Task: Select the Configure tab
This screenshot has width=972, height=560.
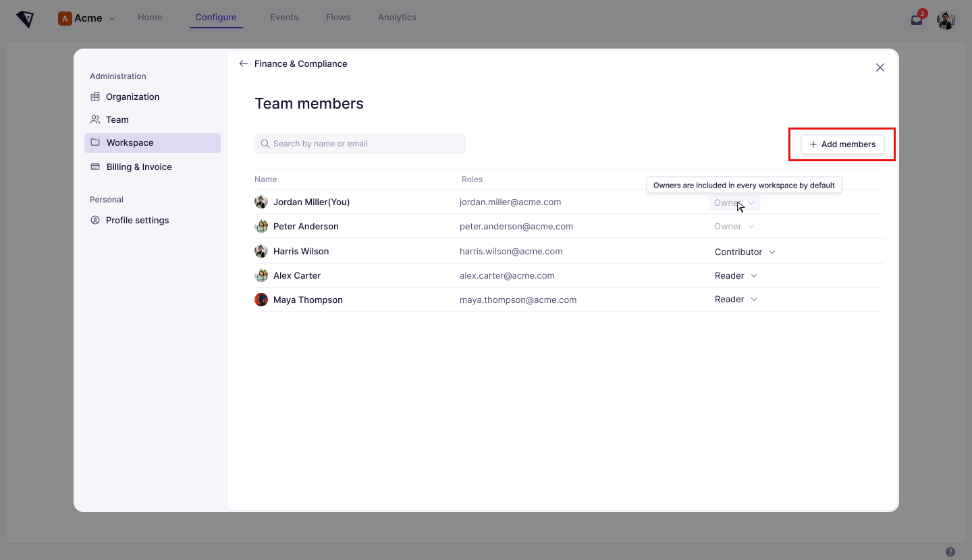Action: coord(216,18)
